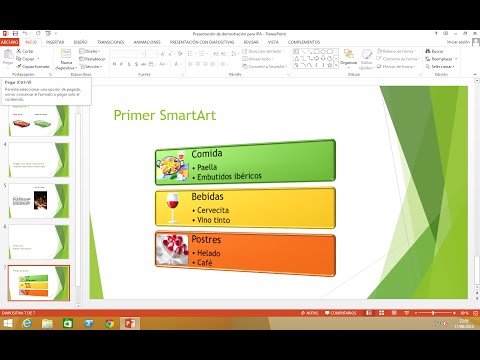Switch to the TRANSICIONES tab
480x360 pixels.
point(111,42)
